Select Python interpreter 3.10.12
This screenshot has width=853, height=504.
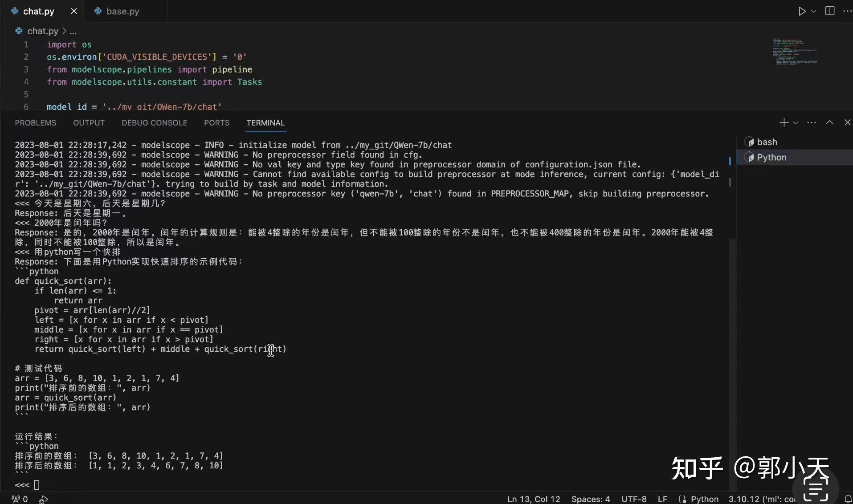click(x=762, y=499)
